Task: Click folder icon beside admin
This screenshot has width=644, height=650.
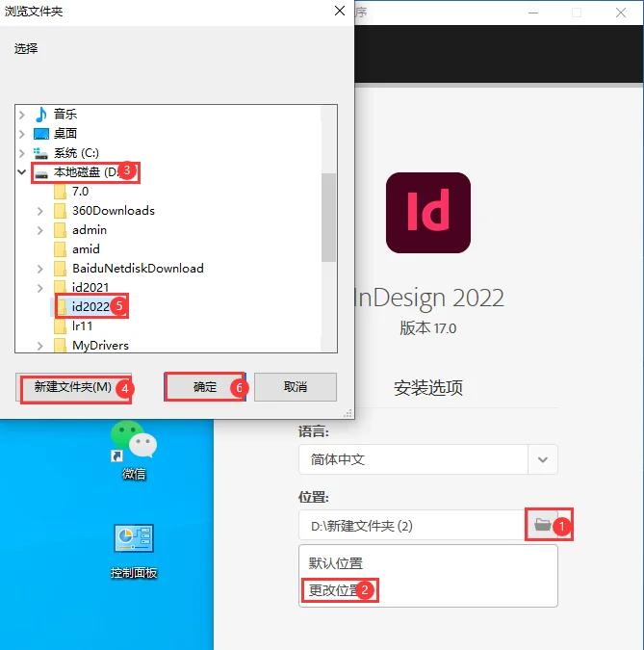Action: click(60, 230)
